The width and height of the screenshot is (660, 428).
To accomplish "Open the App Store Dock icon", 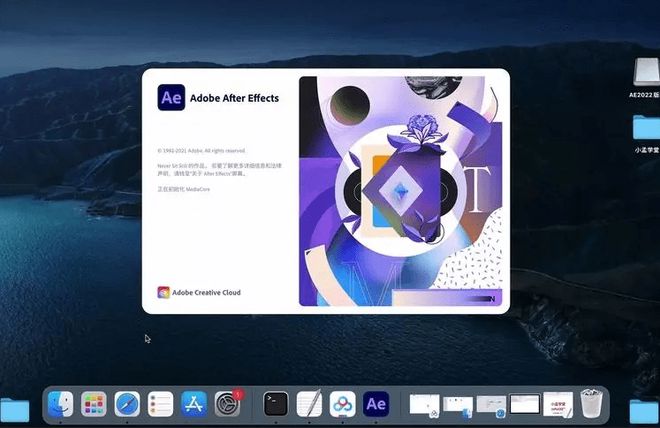I will point(194,404).
